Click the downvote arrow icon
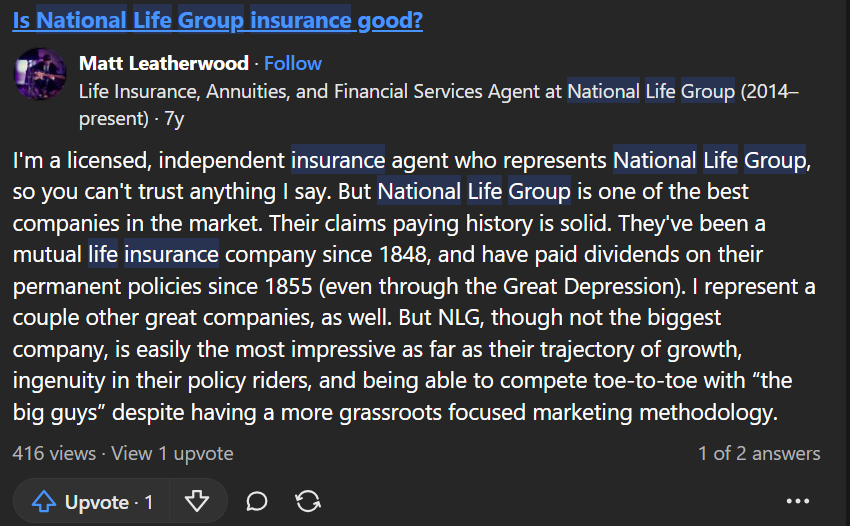 point(197,502)
